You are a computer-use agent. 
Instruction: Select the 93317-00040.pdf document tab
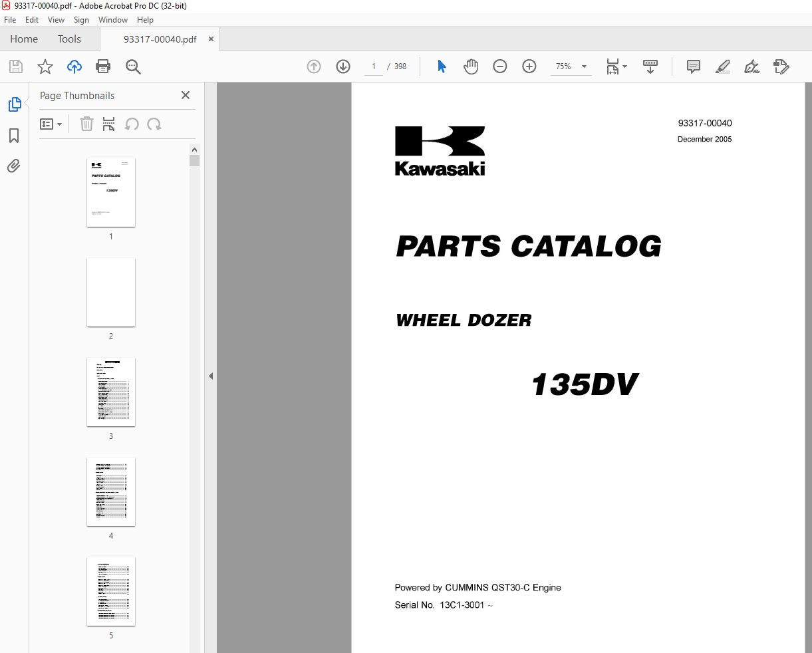coord(160,39)
